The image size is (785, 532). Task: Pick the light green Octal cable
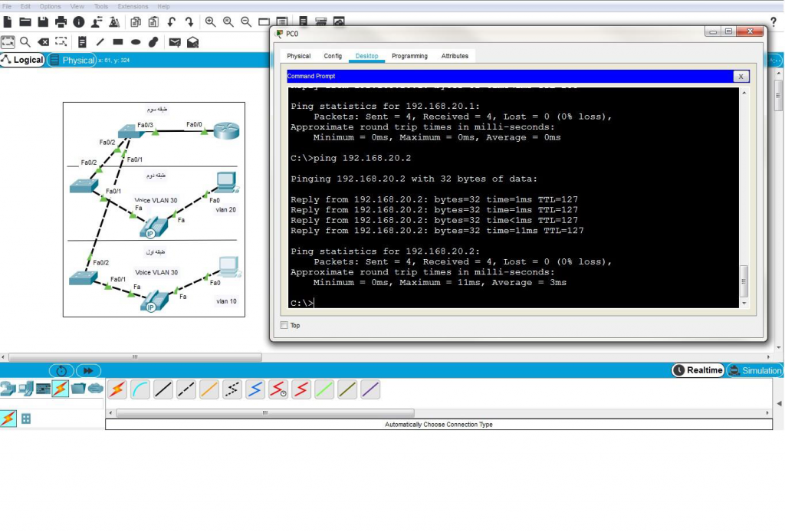tap(324, 389)
